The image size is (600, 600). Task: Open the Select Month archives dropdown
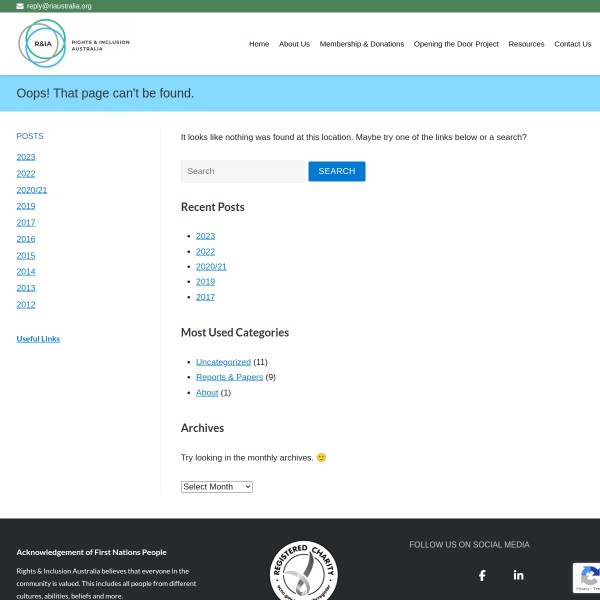point(216,487)
